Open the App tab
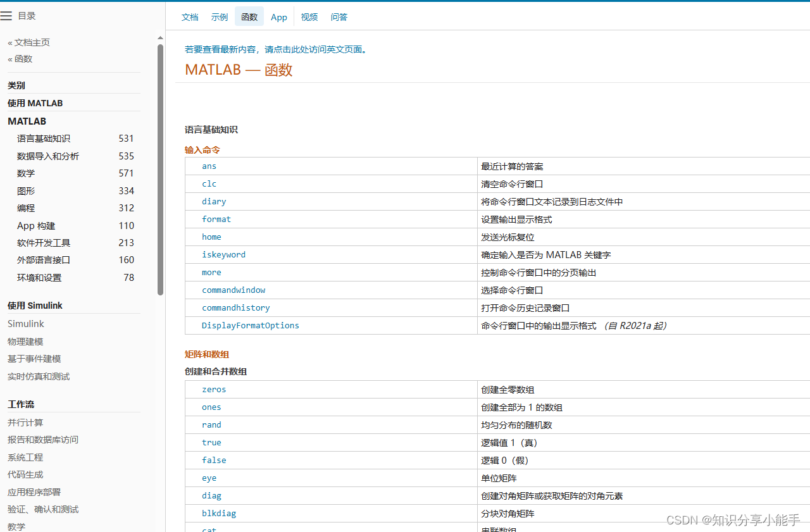The height and width of the screenshot is (532, 810). (x=279, y=17)
